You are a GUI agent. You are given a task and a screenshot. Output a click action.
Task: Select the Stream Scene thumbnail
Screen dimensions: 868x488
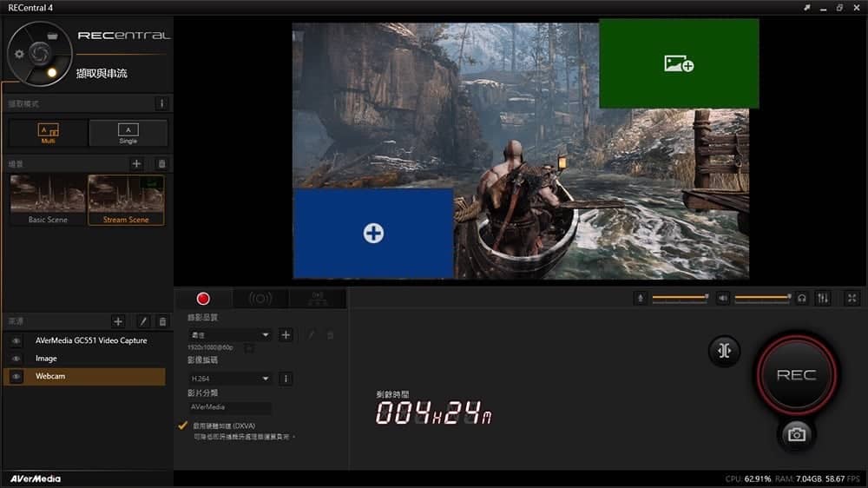point(126,200)
